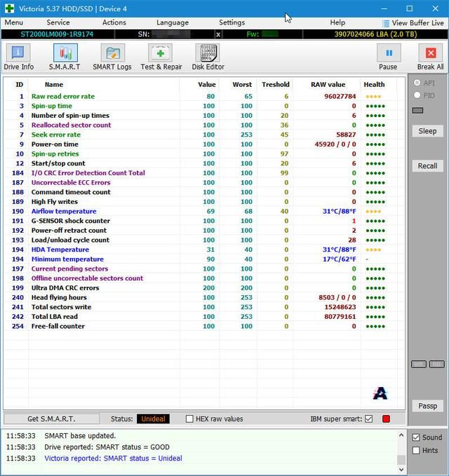Viewport: 449px width, 476px height.
Task: Click the Get S.M.A.R.T. button
Action: [51, 419]
